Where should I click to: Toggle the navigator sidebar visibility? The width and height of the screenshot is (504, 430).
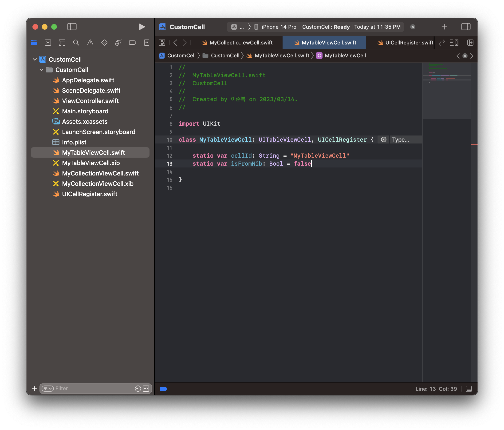(72, 27)
